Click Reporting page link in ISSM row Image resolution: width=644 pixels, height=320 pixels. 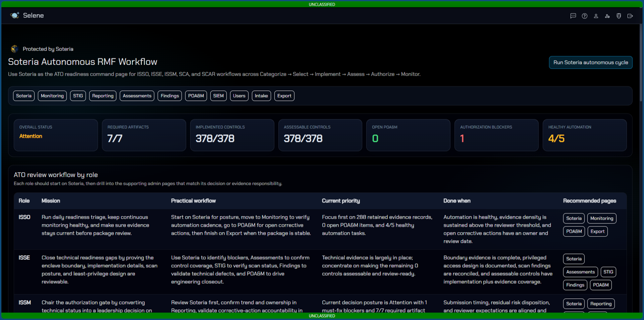[x=601, y=303]
